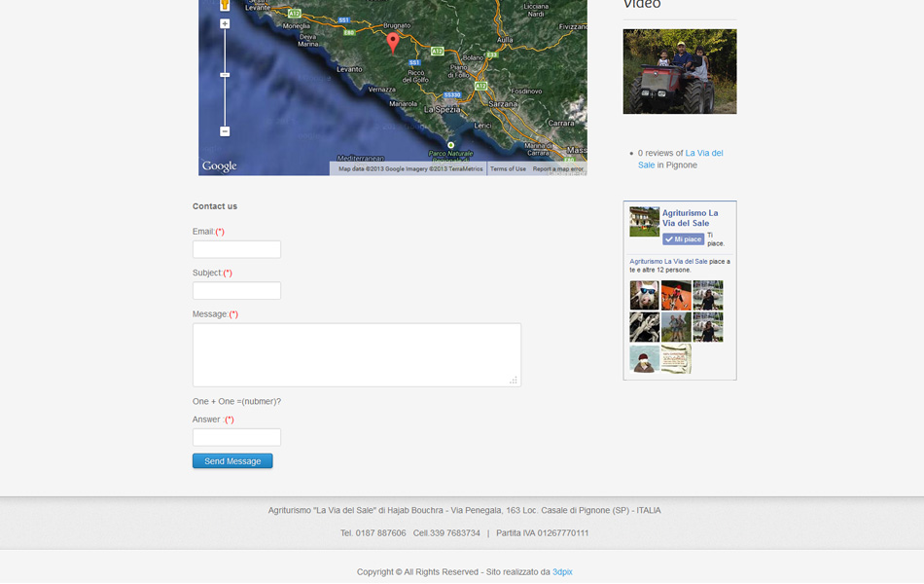Open the two hikers profile photo
This screenshot has height=584, width=924.
676,327
